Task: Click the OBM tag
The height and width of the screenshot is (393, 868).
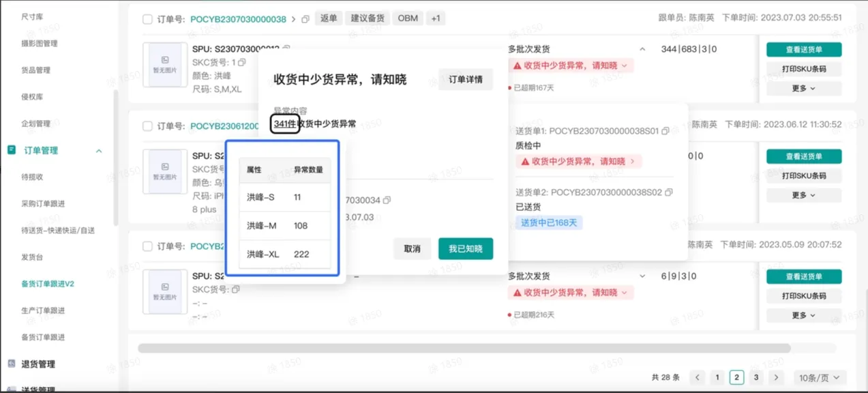Action: click(x=408, y=18)
